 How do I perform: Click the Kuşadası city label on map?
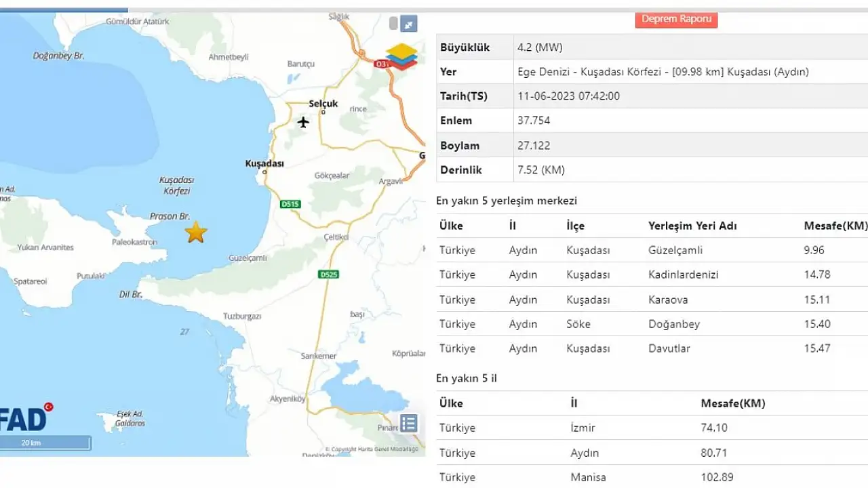(x=264, y=163)
